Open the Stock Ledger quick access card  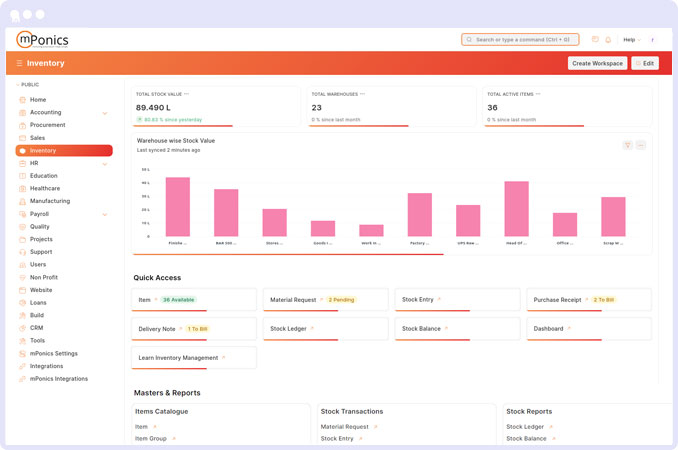[326, 329]
